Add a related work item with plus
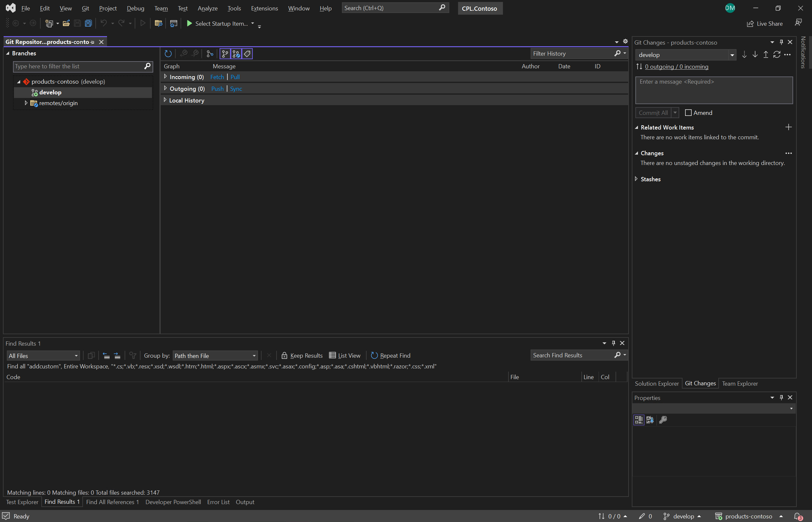812x522 pixels. [x=788, y=127]
